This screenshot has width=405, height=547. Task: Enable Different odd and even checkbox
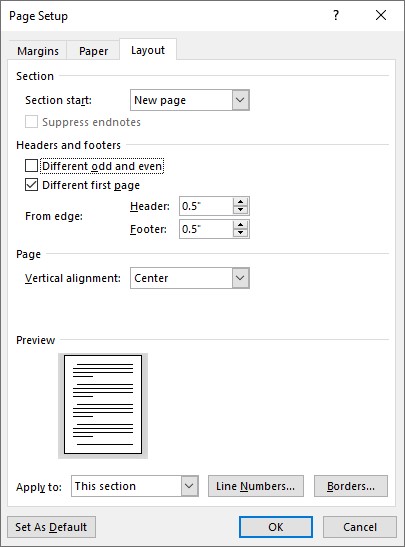pos(31,166)
